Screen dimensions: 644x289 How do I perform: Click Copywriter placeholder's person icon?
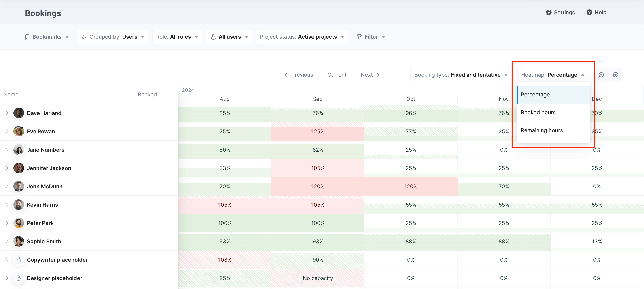coord(19,260)
